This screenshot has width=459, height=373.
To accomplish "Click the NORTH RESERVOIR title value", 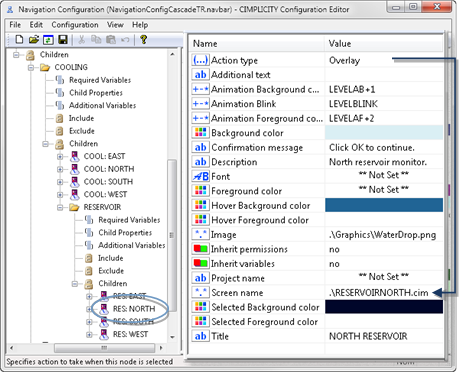I will 368,336.
